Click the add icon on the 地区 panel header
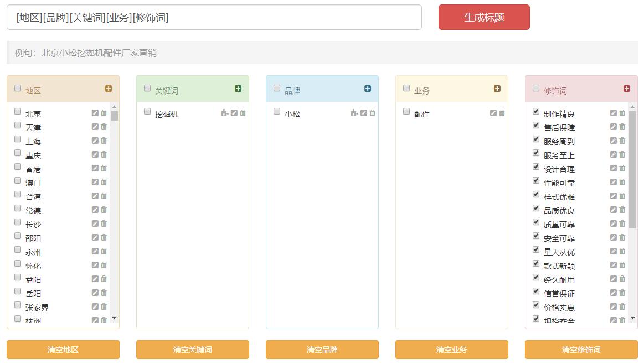The image size is (644, 364). click(109, 88)
